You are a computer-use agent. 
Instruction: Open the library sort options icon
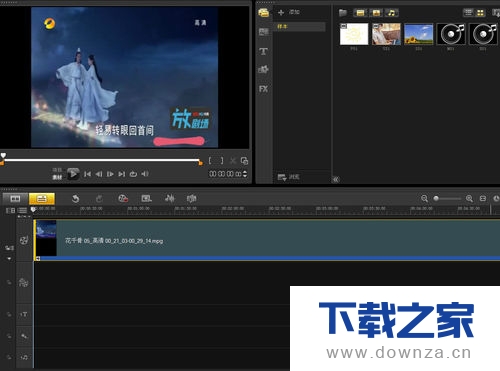[x=496, y=13]
